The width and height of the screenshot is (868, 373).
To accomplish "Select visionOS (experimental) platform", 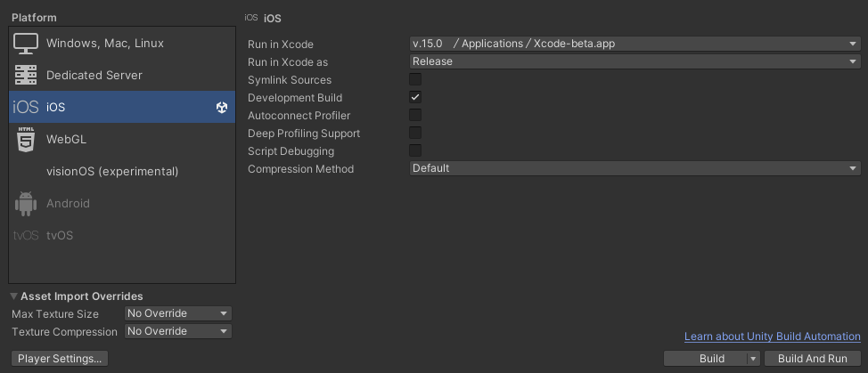I will tap(112, 171).
